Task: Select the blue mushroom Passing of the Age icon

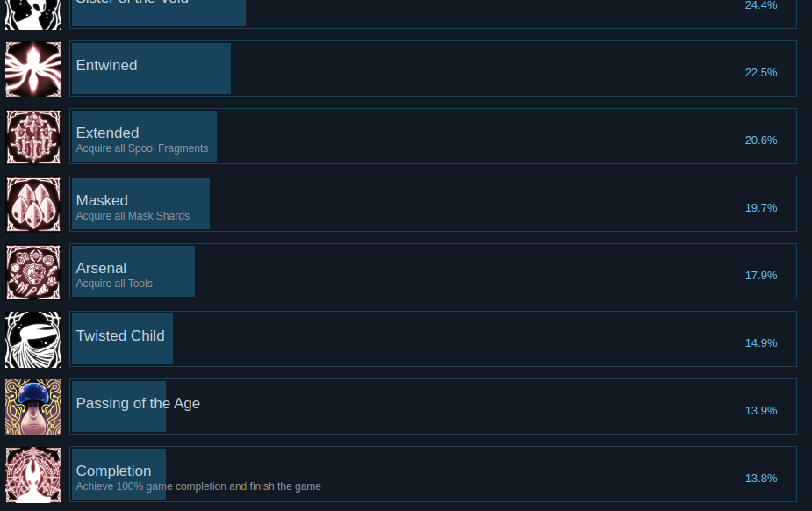Action: coord(33,407)
